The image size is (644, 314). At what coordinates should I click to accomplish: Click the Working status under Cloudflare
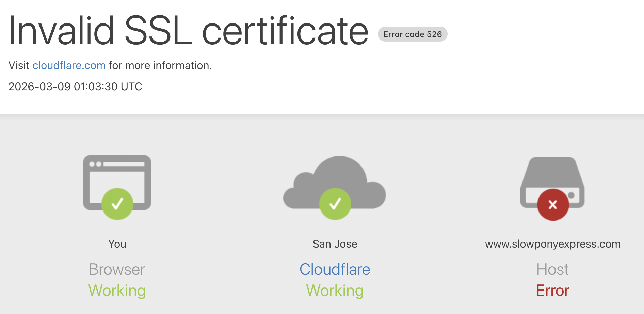pos(335,291)
